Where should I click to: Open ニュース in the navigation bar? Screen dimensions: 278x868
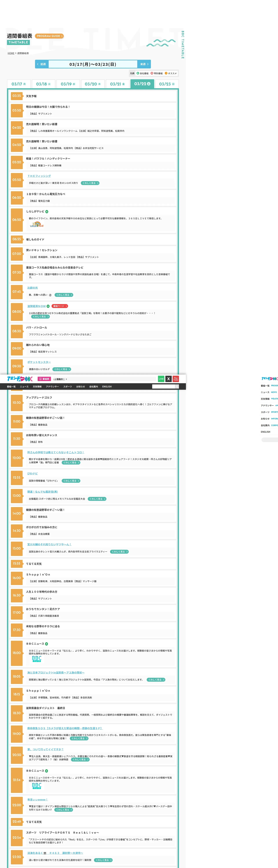click(24, 387)
